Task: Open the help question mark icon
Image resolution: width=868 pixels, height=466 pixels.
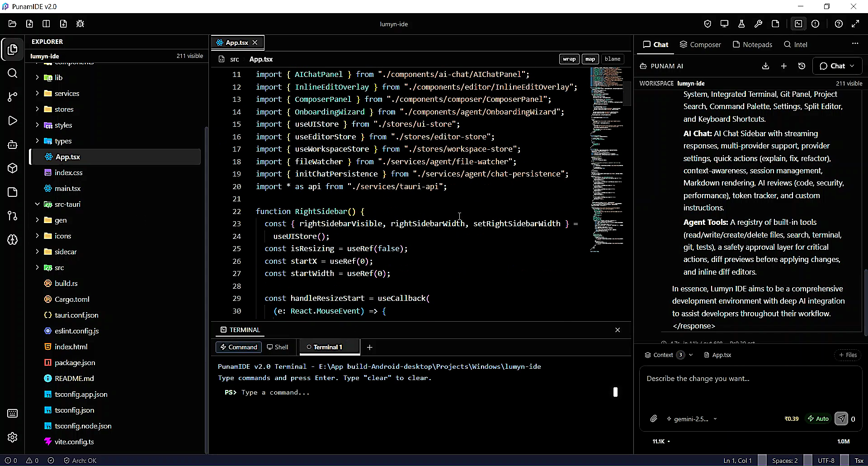Action: coord(839,24)
